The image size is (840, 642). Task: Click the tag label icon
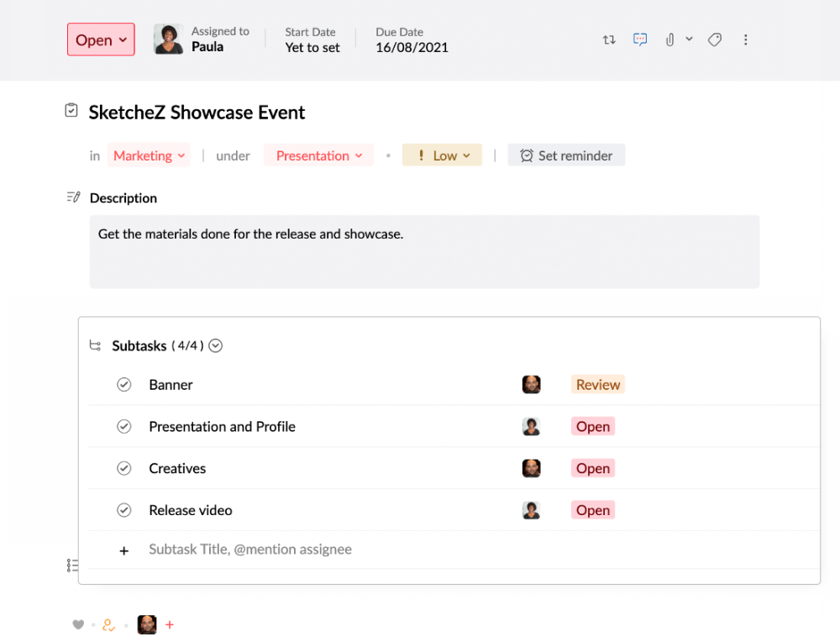click(715, 39)
